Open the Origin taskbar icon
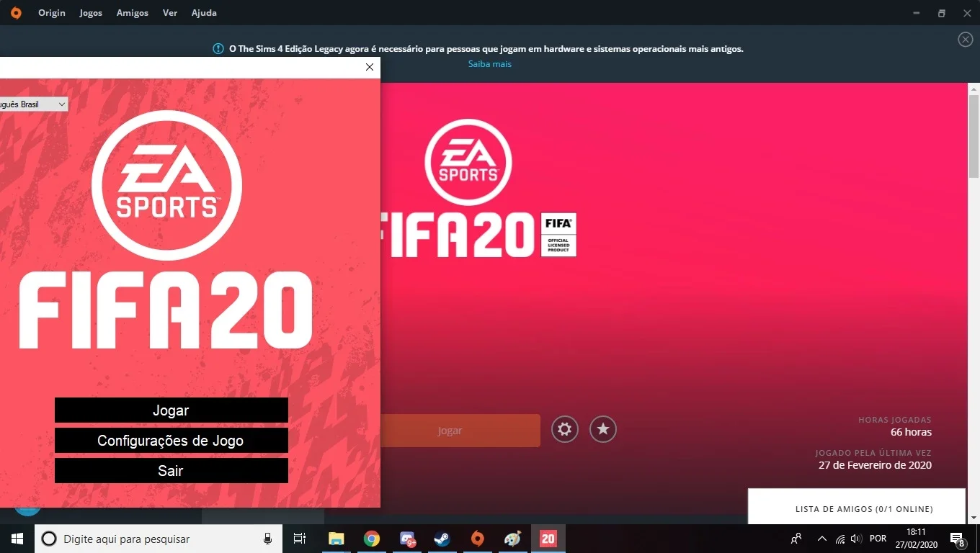Screen dimensions: 980x553 tap(477, 539)
